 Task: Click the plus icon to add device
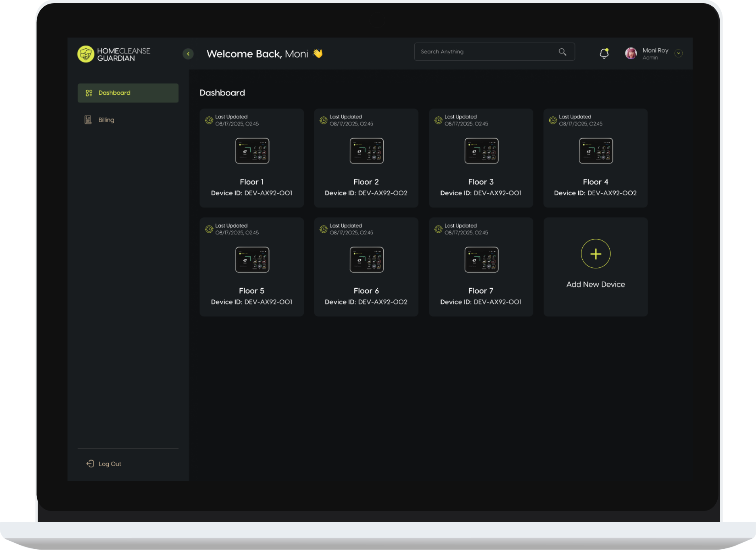(x=595, y=254)
